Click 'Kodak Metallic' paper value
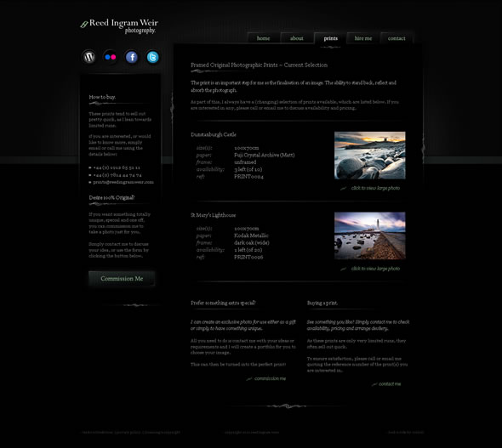This screenshot has width=502, height=448. point(251,235)
